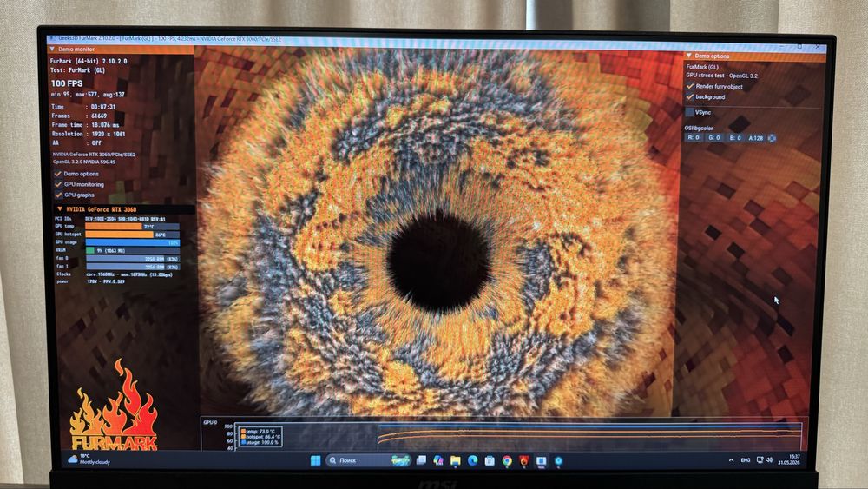Switch the ENG input language
The width and height of the screenshot is (868, 489).
[746, 460]
